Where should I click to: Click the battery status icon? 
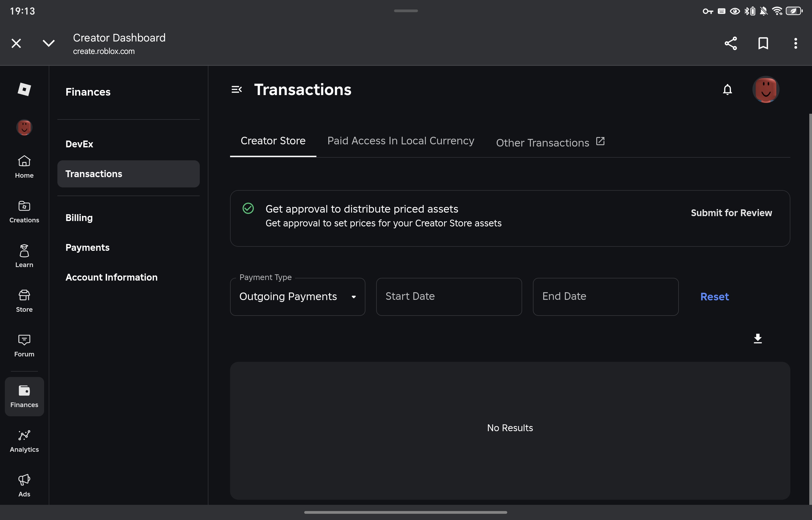(x=794, y=11)
